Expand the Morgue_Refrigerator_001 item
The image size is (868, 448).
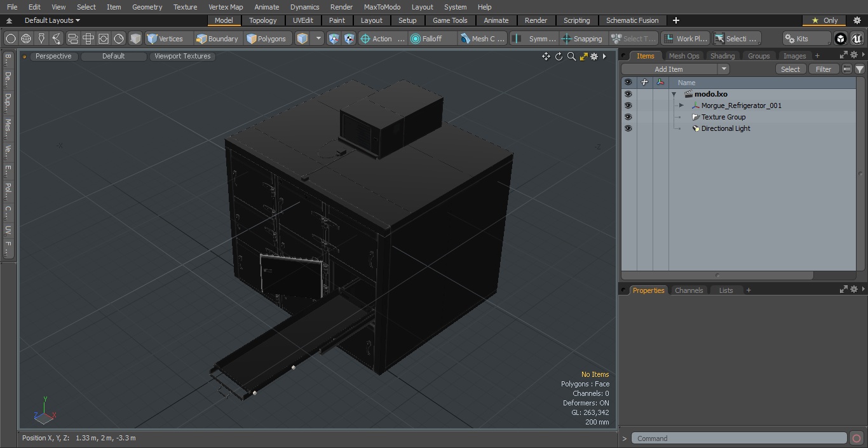coord(681,105)
